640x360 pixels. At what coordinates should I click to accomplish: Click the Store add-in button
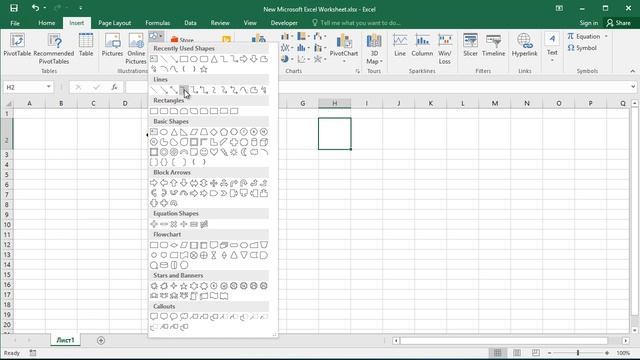182,40
